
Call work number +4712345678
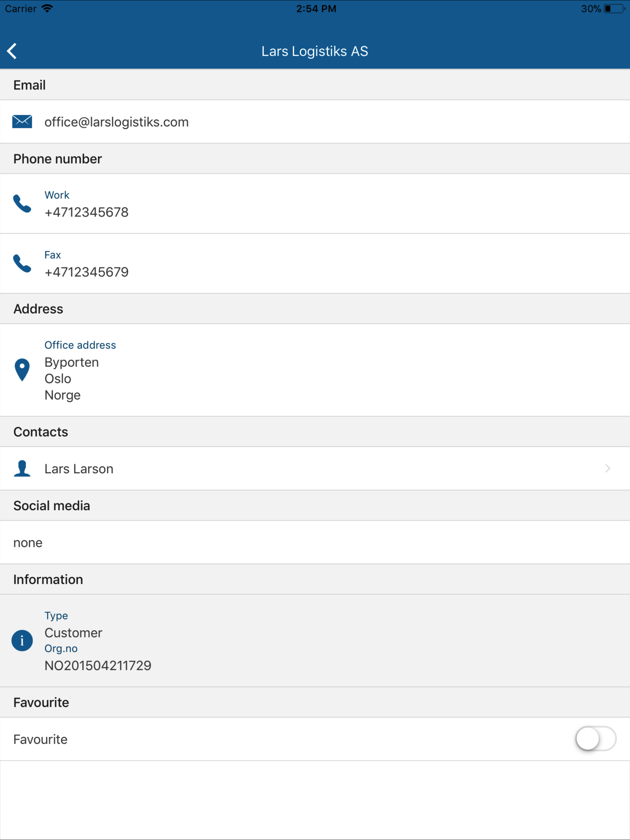click(x=87, y=212)
